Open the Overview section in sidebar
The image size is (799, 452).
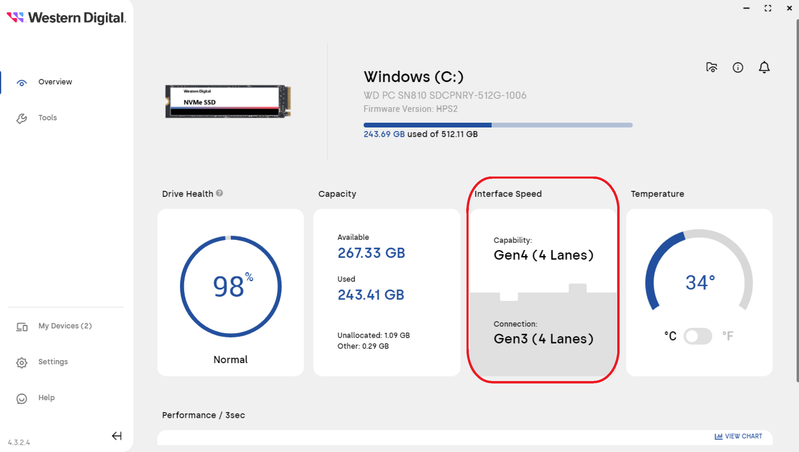54,82
